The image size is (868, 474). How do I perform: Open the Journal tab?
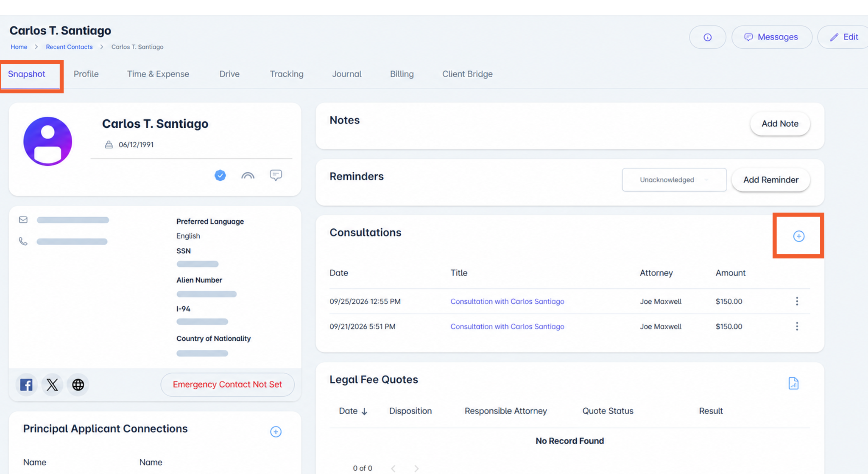pyautogui.click(x=347, y=74)
